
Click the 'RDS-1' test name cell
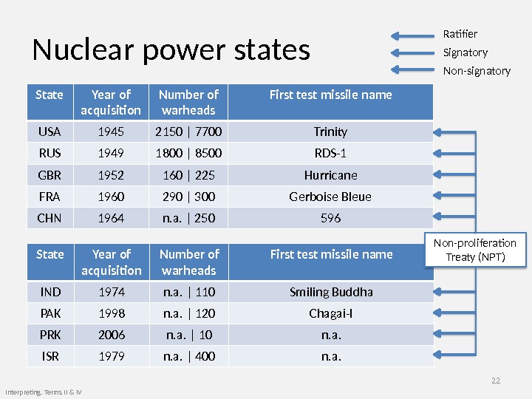(330, 154)
